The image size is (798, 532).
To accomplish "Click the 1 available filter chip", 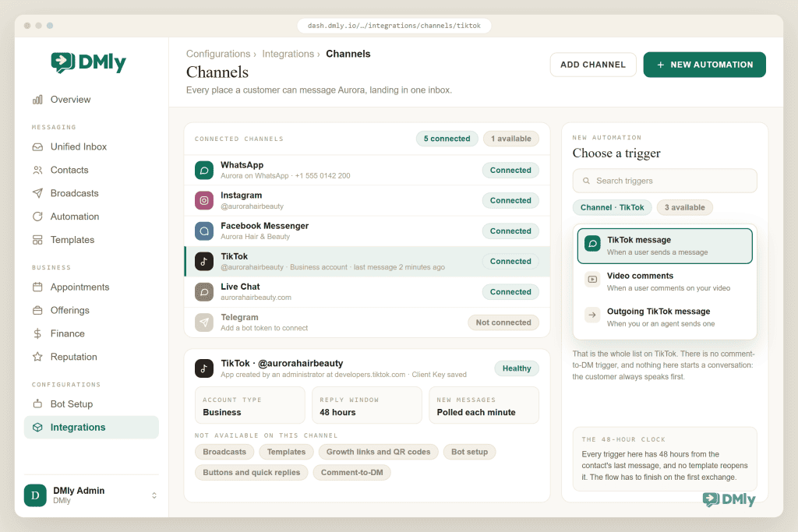I will [511, 139].
